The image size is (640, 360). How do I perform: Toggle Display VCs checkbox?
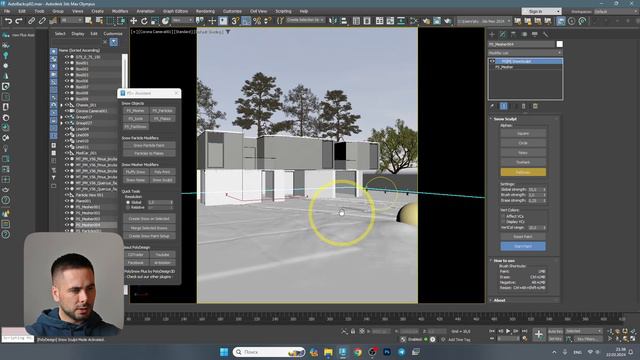pyautogui.click(x=503, y=222)
